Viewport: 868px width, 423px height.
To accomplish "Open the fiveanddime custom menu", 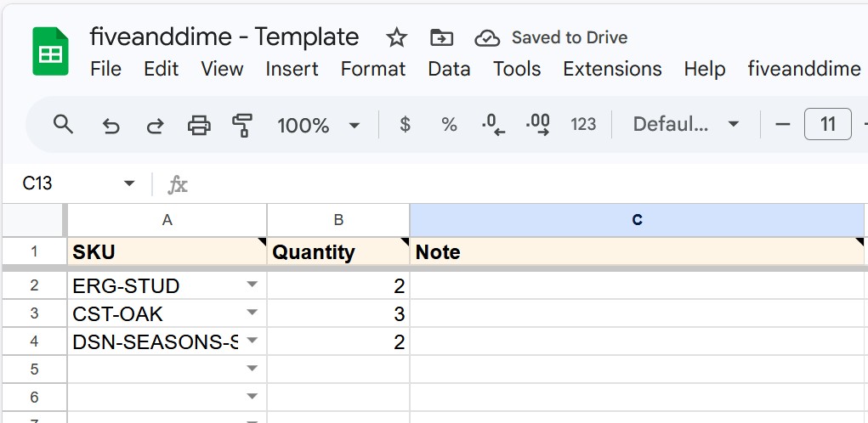I will coord(804,69).
